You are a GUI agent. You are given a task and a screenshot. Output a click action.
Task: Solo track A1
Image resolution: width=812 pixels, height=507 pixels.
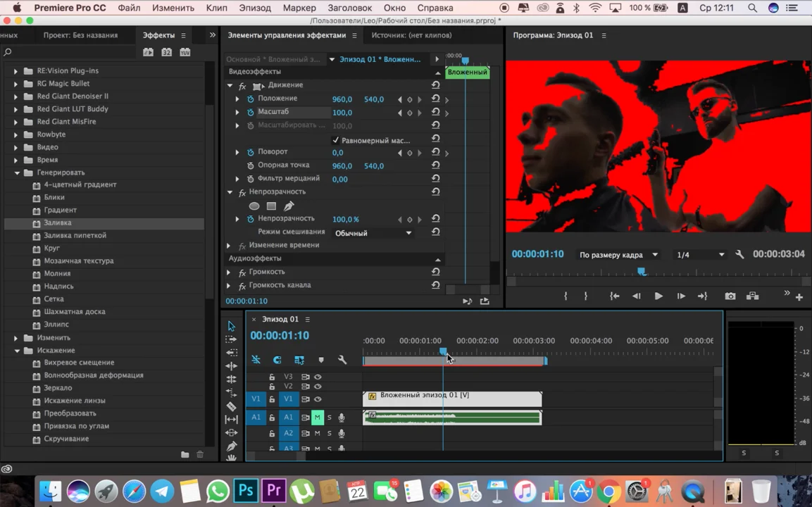330,417
